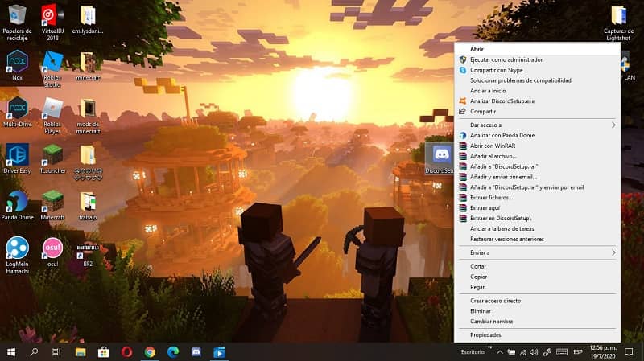644x361 pixels.
Task: Select the Panda Dome desktop shortcut
Action: (17, 205)
